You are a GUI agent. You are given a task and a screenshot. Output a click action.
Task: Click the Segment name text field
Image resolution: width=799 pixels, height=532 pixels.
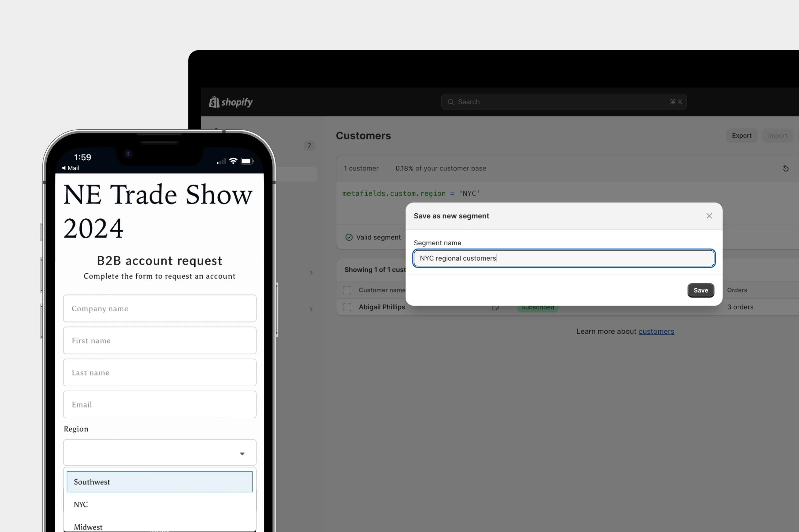pos(564,258)
